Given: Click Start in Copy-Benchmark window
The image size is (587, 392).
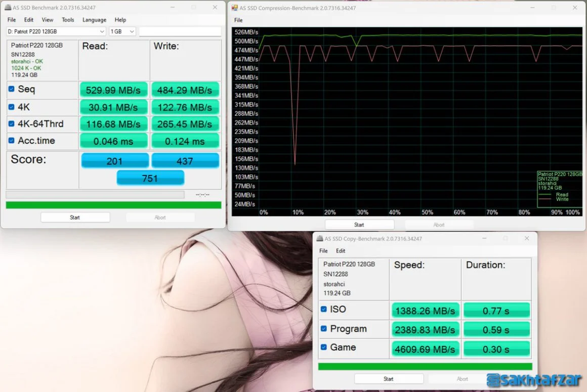Looking at the screenshot, I should click(x=389, y=379).
